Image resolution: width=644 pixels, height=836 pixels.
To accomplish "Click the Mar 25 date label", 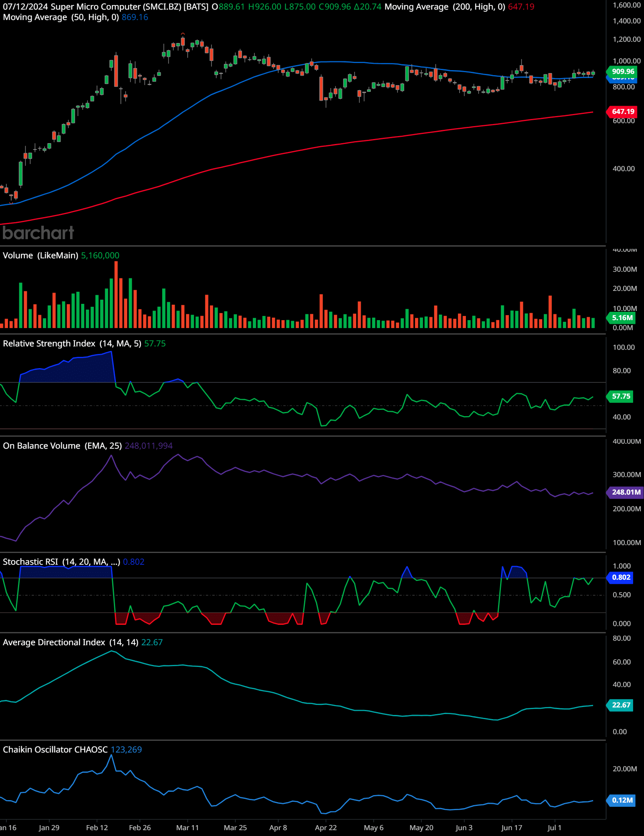I will [x=235, y=828].
